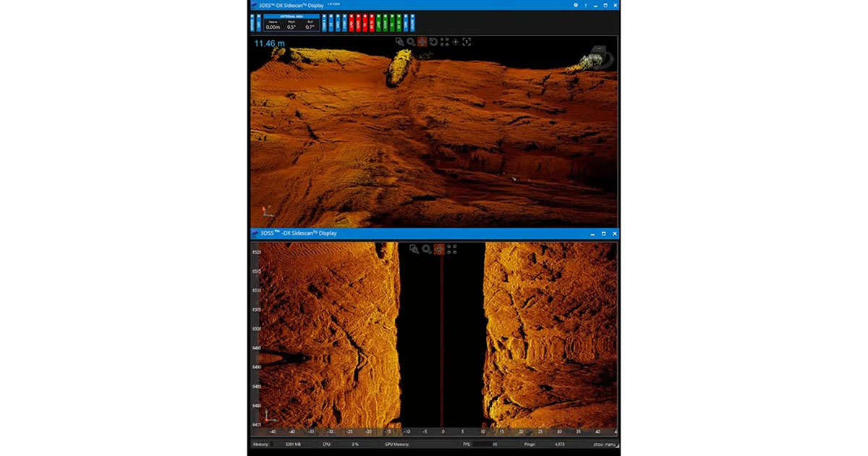Screen dimensions: 868x456
Task: Click the Internal MRU readout panel
Action: [x=291, y=22]
